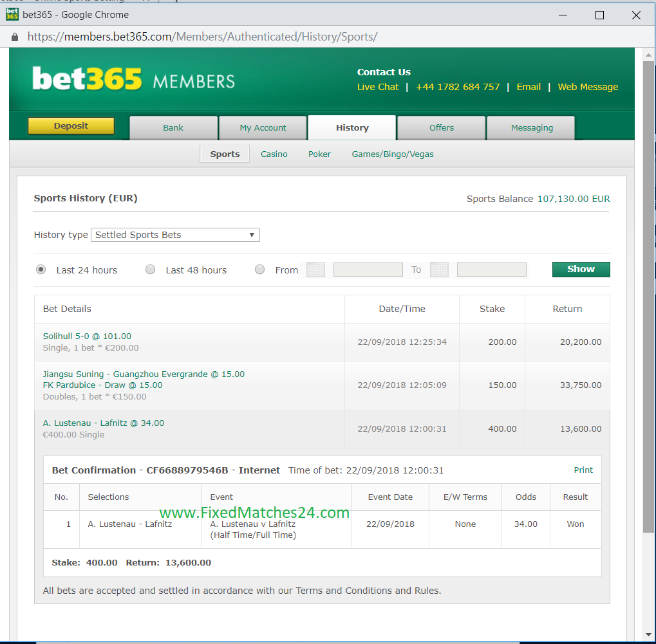Click the date 22/09/2018 12:25:34

tap(402, 342)
